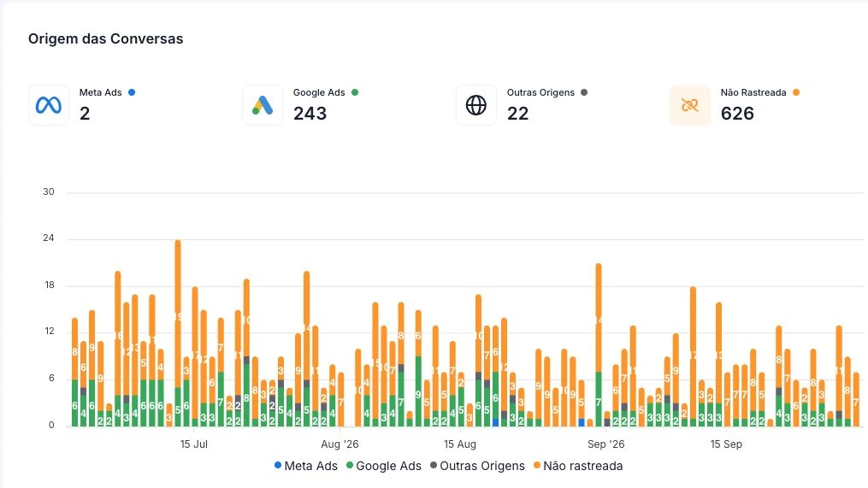Viewport: 868px width, 488px height.
Task: Click the 15 Aug x-axis label
Action: click(460, 444)
